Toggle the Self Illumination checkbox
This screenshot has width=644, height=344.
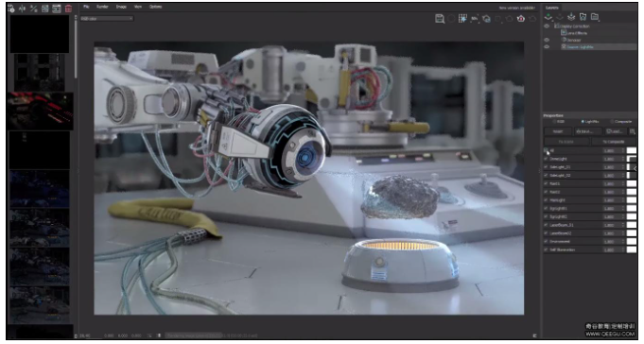[546, 249]
